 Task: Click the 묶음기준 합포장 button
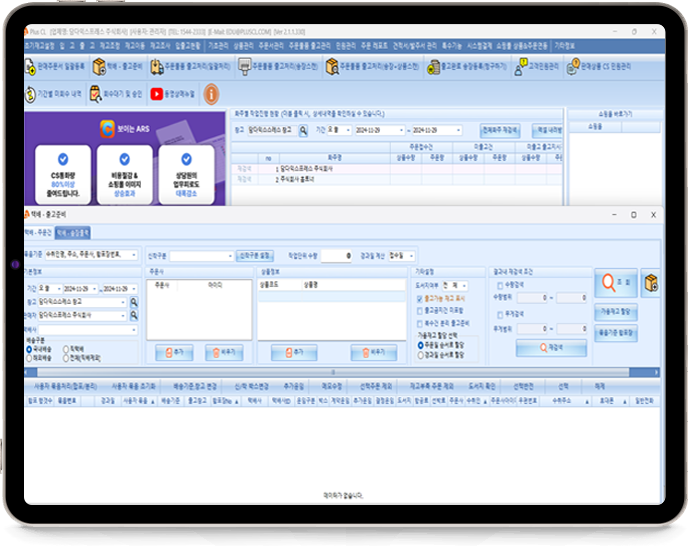coord(616,333)
